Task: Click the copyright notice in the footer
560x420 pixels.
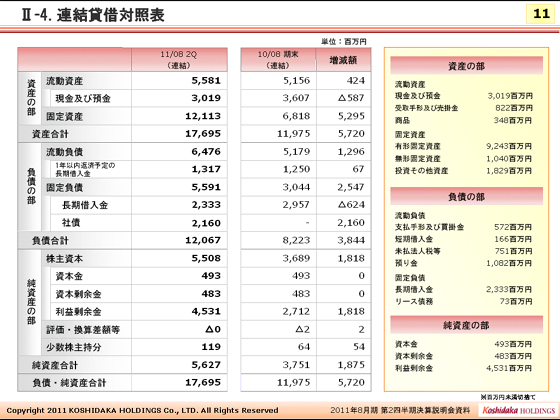Action: coord(142,410)
